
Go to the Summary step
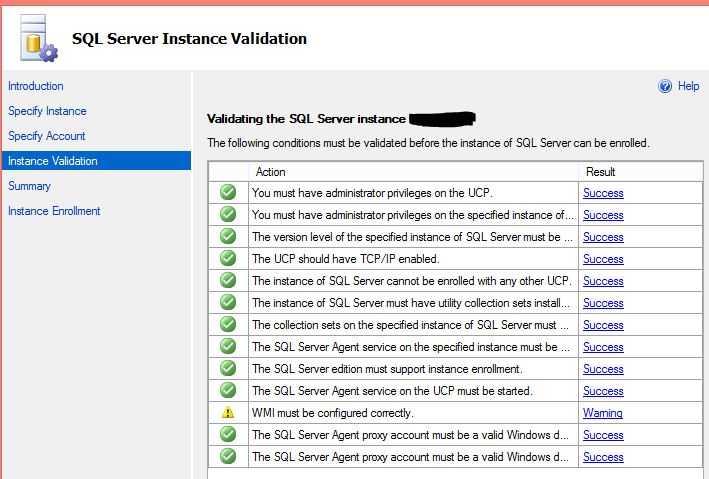coord(29,186)
